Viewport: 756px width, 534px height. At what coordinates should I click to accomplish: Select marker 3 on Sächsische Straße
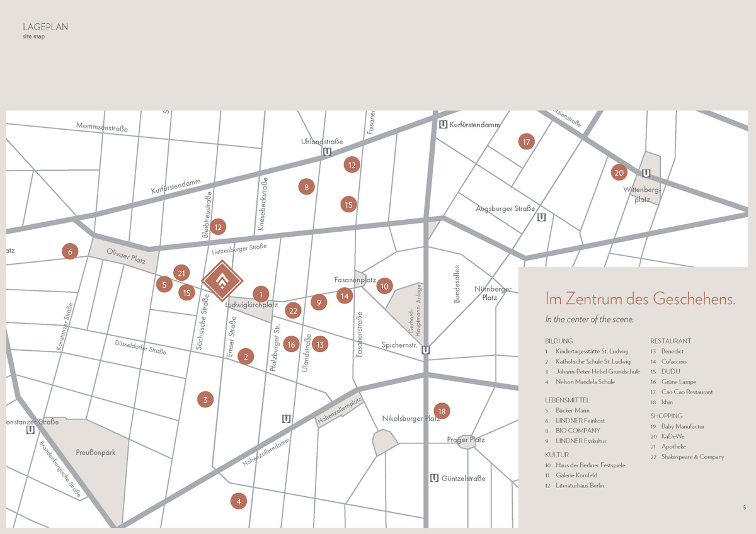click(x=205, y=399)
